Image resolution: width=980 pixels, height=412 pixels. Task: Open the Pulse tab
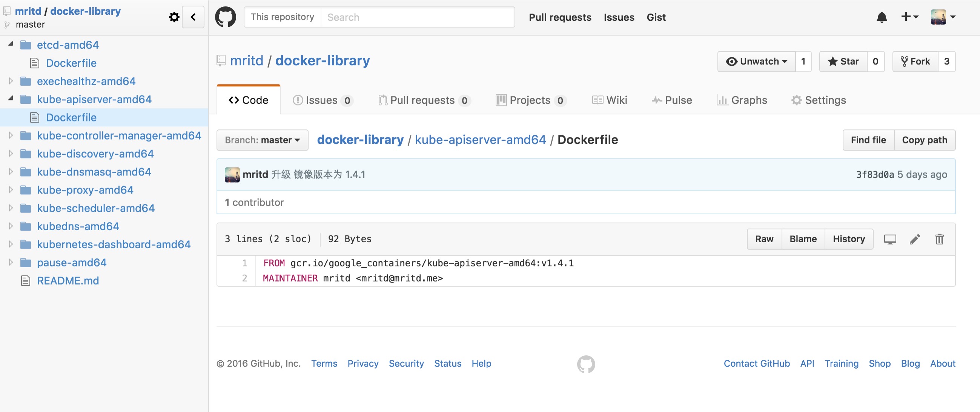(x=671, y=100)
